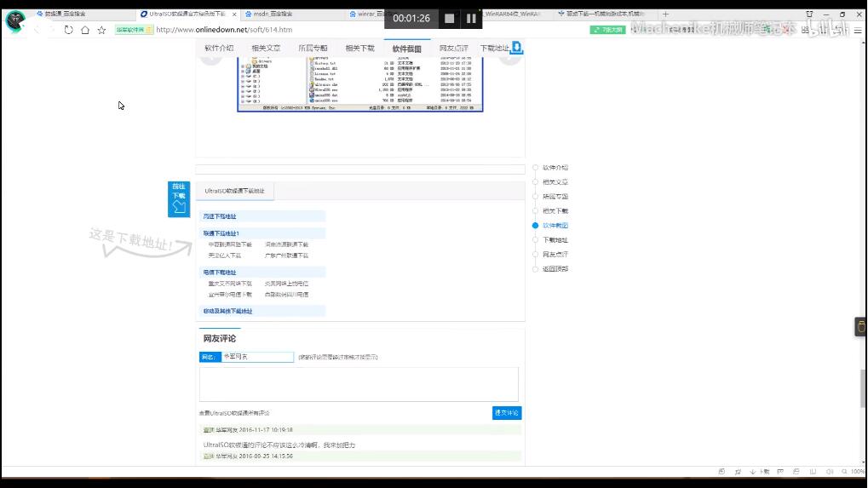Click the browser back arrow
The width and height of the screenshot is (868, 488).
pos(37,30)
